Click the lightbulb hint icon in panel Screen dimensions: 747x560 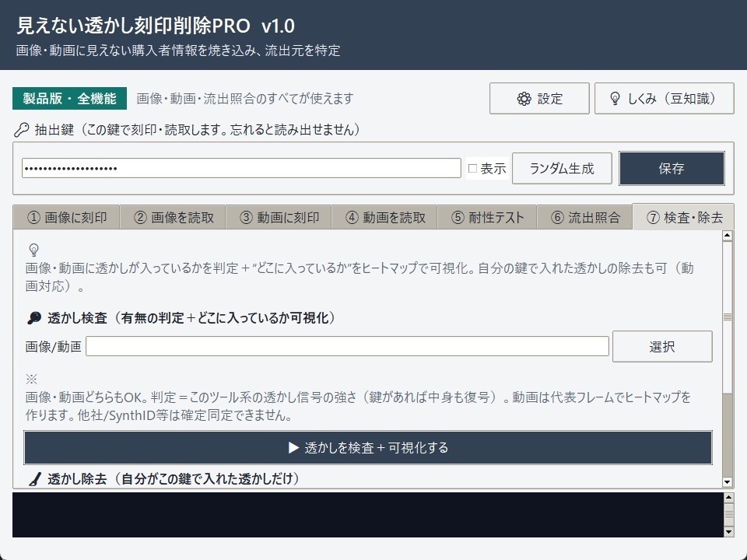click(x=33, y=250)
